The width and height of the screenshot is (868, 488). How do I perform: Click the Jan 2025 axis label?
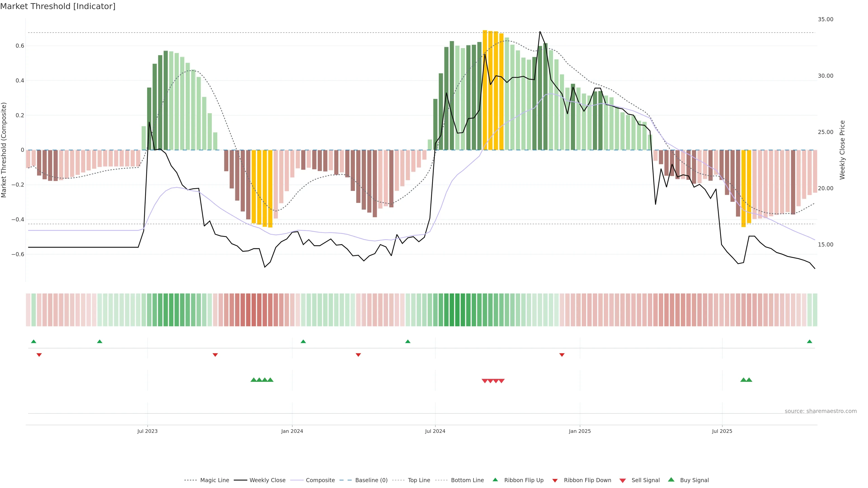click(580, 431)
